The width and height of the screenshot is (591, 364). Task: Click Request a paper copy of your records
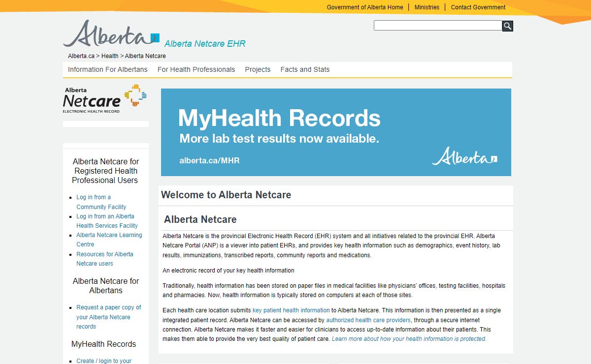[108, 317]
